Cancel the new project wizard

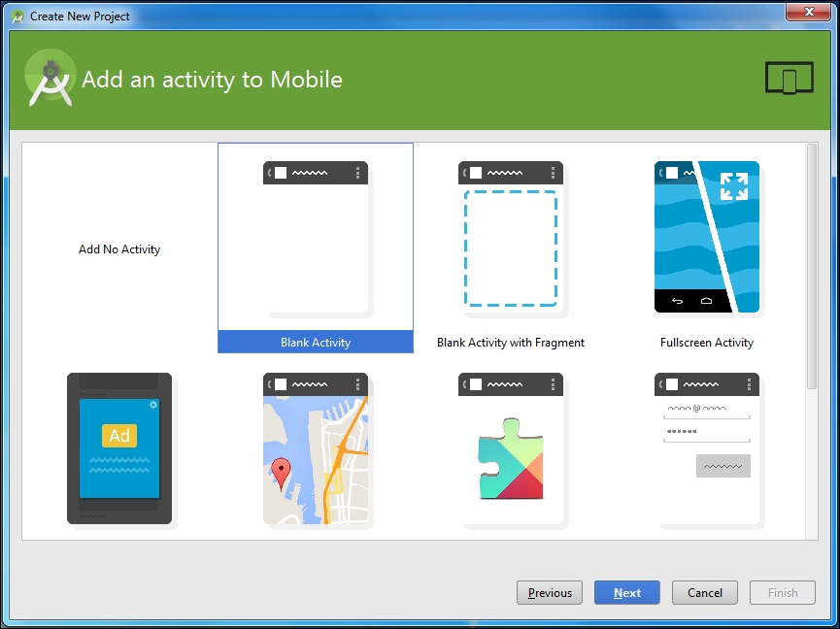(x=704, y=592)
